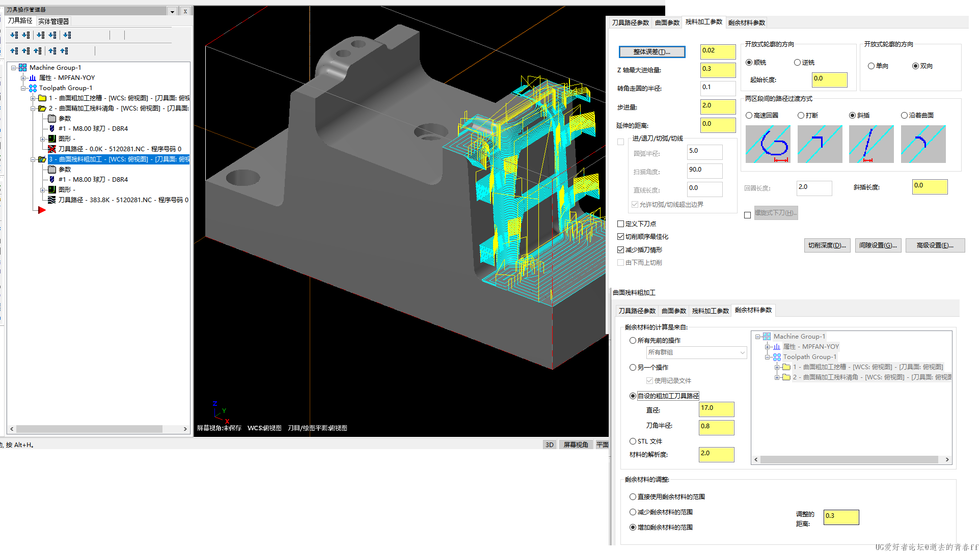Screen dimensions: 980x553
Task: Click the Machine Group-1 icon in the remaining-material tree
Action: coord(767,337)
